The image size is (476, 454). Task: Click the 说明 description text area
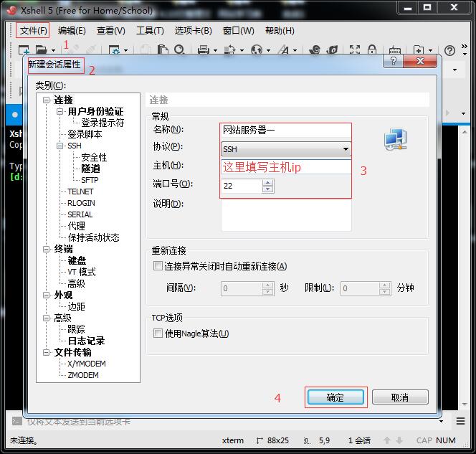(x=286, y=216)
